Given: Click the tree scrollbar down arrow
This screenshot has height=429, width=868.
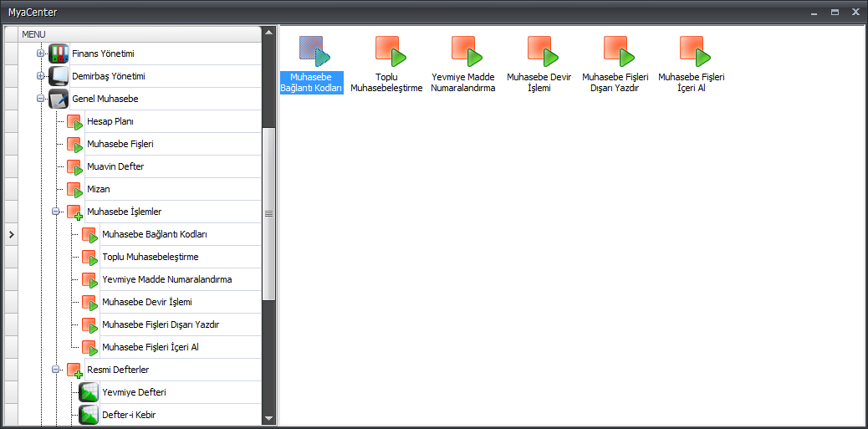Looking at the screenshot, I should 269,418.
